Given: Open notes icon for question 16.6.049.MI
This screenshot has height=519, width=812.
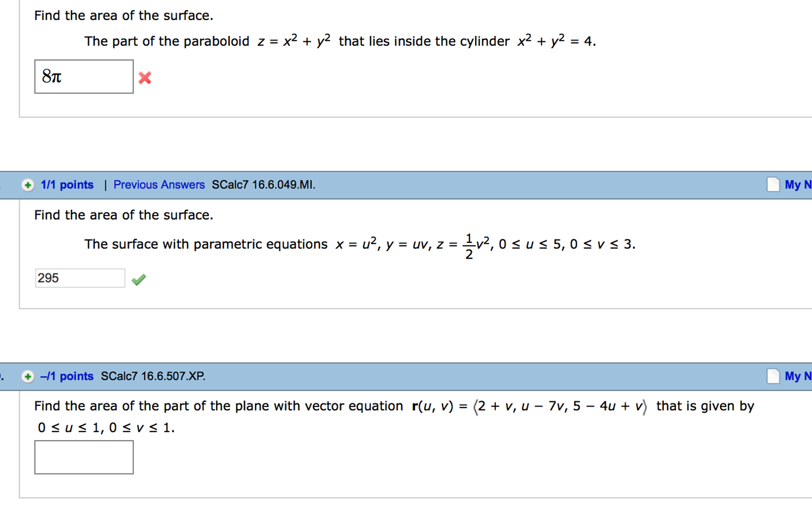Looking at the screenshot, I should (x=773, y=185).
